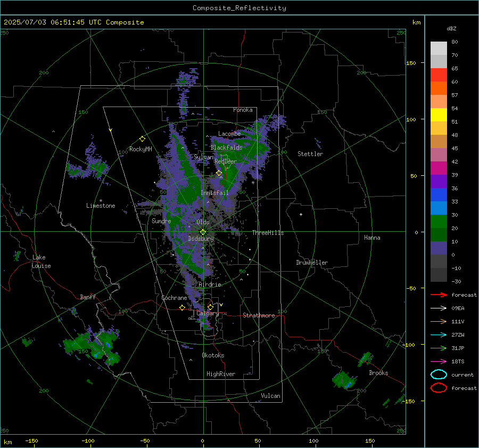This screenshot has width=479, height=448.
Task: Select the bright red dBZ swatch
Action: click(439, 75)
